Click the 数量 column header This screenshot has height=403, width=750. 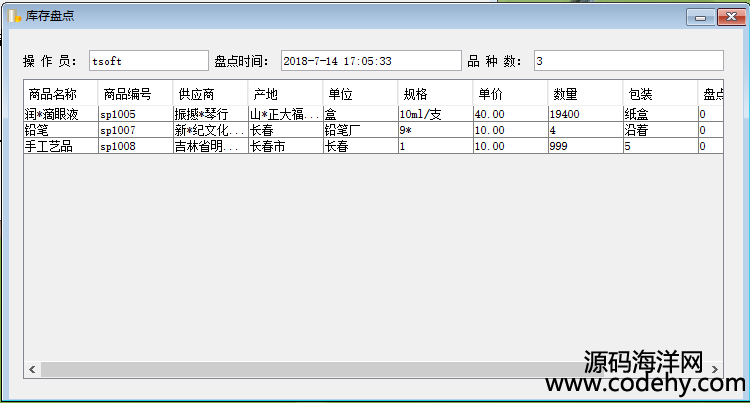[x=585, y=94]
